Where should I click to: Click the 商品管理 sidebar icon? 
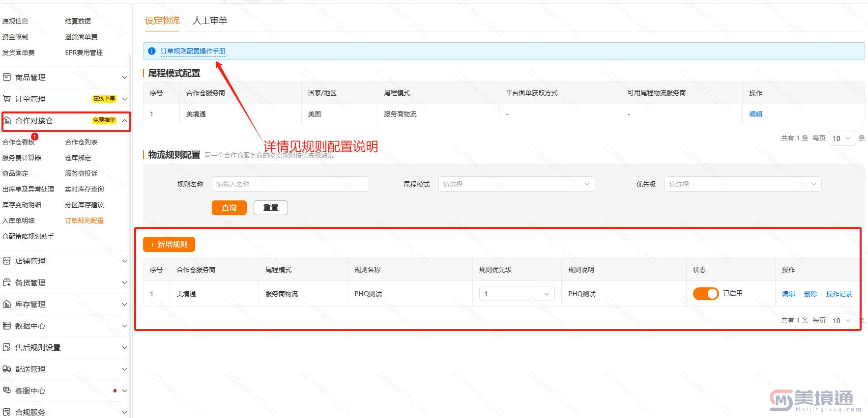7,77
